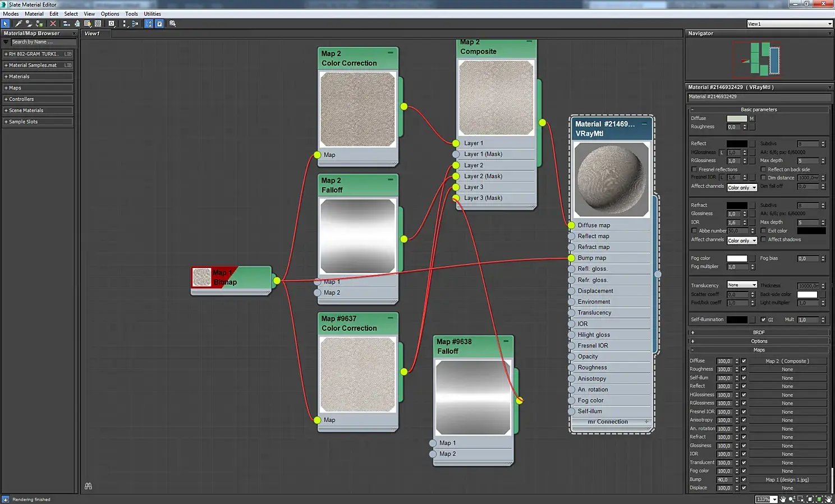
Task: Select the pointer selection tool in the toolbar
Action: (x=6, y=24)
